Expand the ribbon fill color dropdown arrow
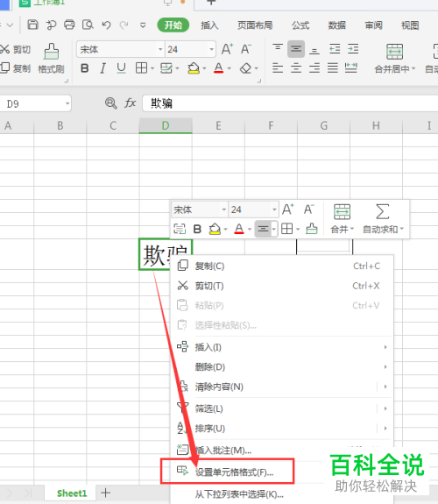Image resolution: width=438 pixels, height=504 pixels. [204, 68]
